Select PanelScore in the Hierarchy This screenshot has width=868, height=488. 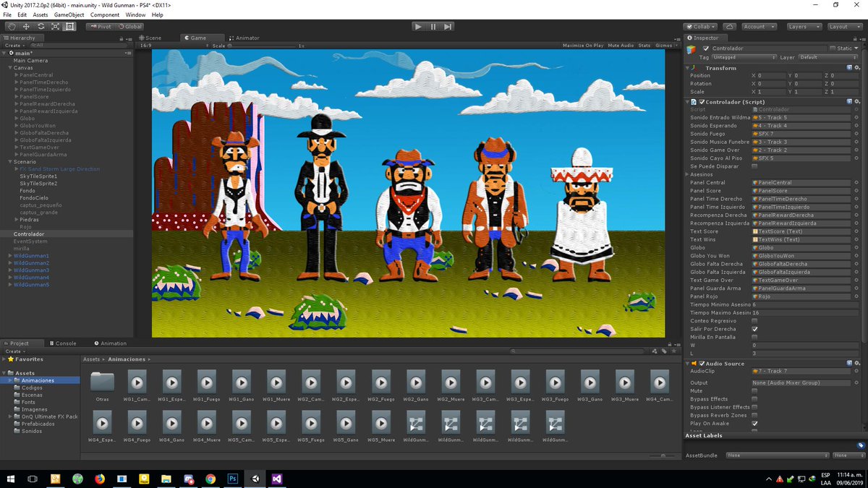click(x=34, y=97)
